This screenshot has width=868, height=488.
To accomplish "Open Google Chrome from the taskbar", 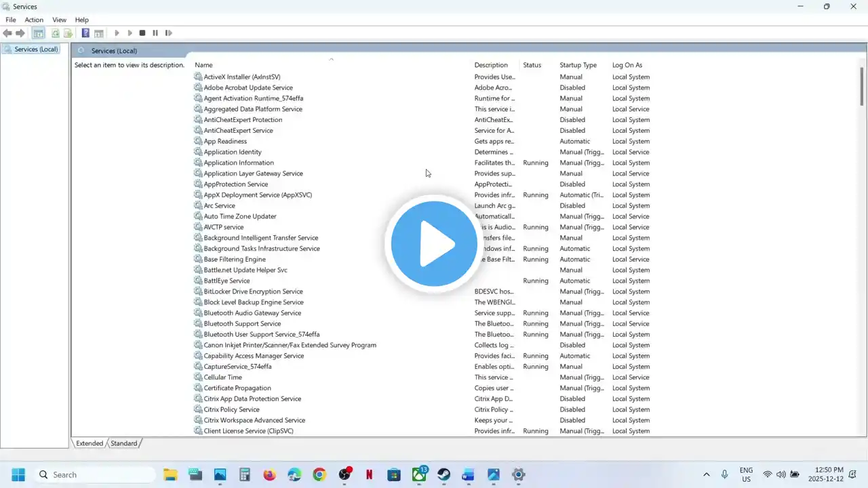I will 319,474.
